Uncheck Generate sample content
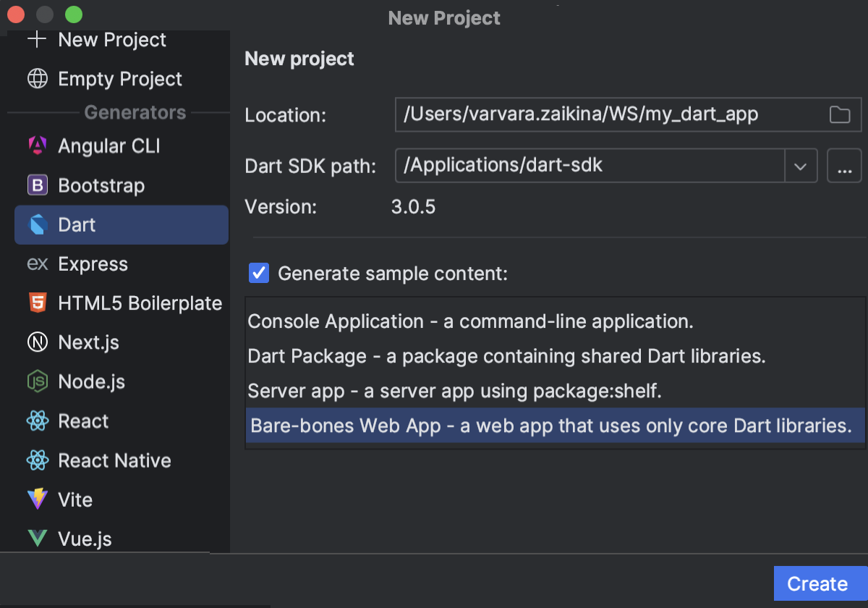Viewport: 868px width, 608px height. point(258,273)
